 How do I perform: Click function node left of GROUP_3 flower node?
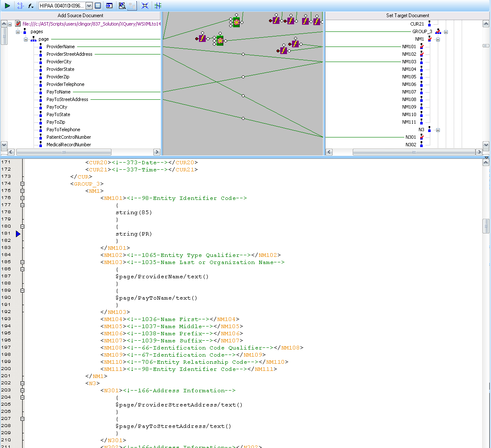coord(202,39)
